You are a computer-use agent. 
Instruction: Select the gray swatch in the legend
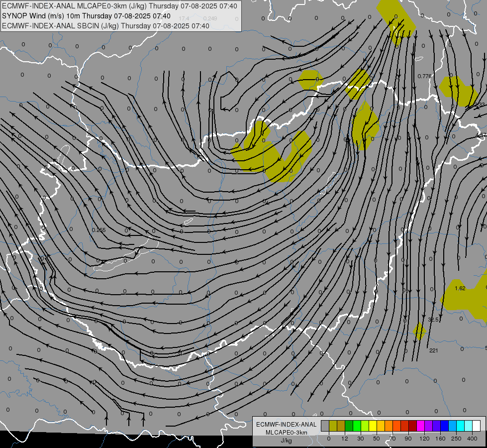click(x=325, y=426)
